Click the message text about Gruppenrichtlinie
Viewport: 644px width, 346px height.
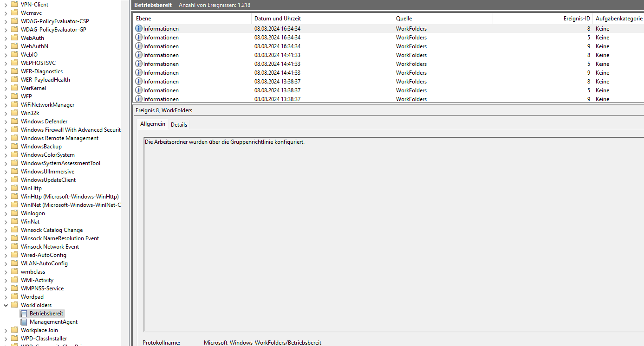225,142
